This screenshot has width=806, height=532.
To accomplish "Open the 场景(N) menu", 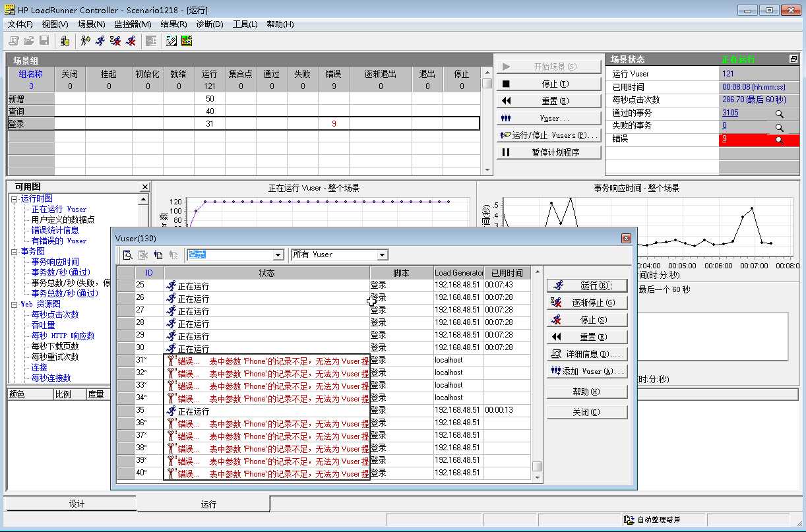I will (x=91, y=24).
